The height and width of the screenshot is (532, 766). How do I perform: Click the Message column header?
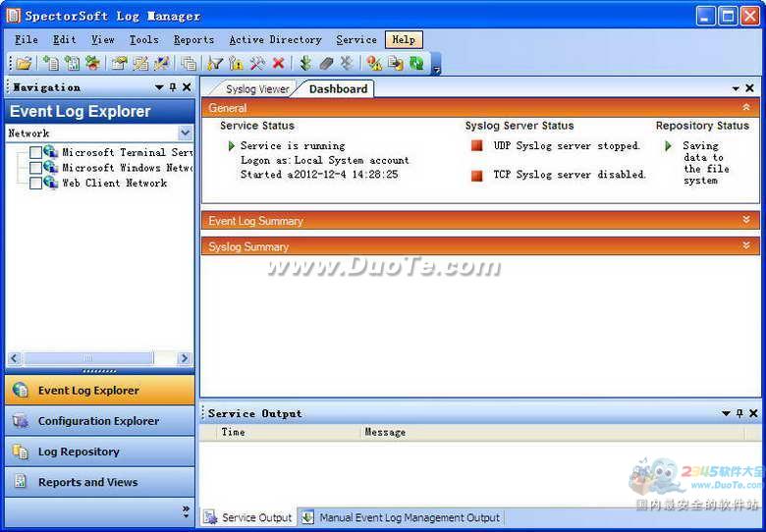click(554, 432)
